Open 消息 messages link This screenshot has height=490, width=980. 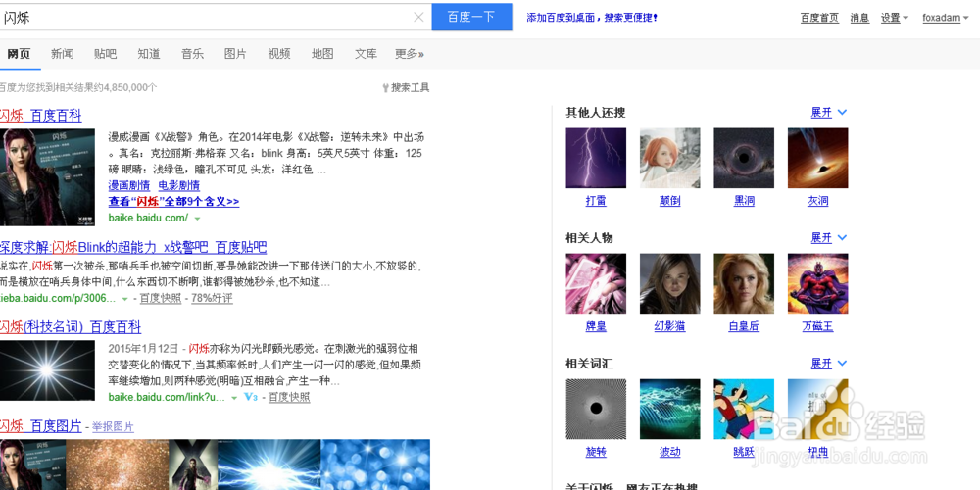click(x=859, y=18)
